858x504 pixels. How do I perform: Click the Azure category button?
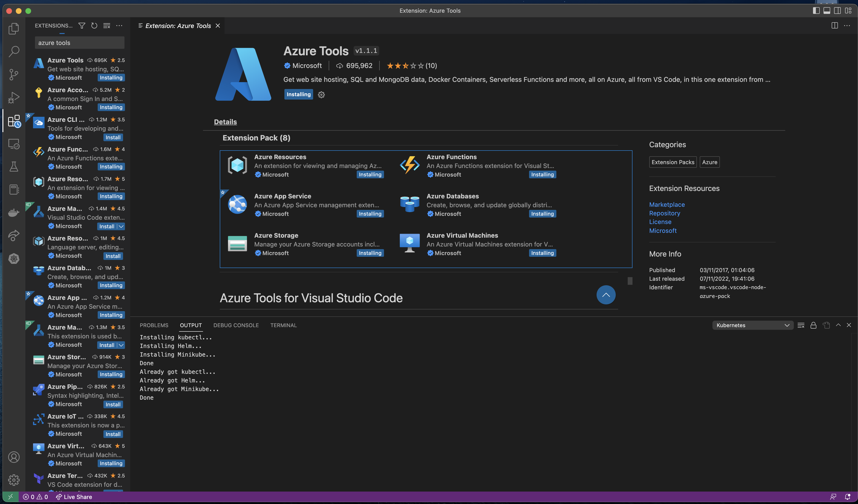(x=710, y=162)
